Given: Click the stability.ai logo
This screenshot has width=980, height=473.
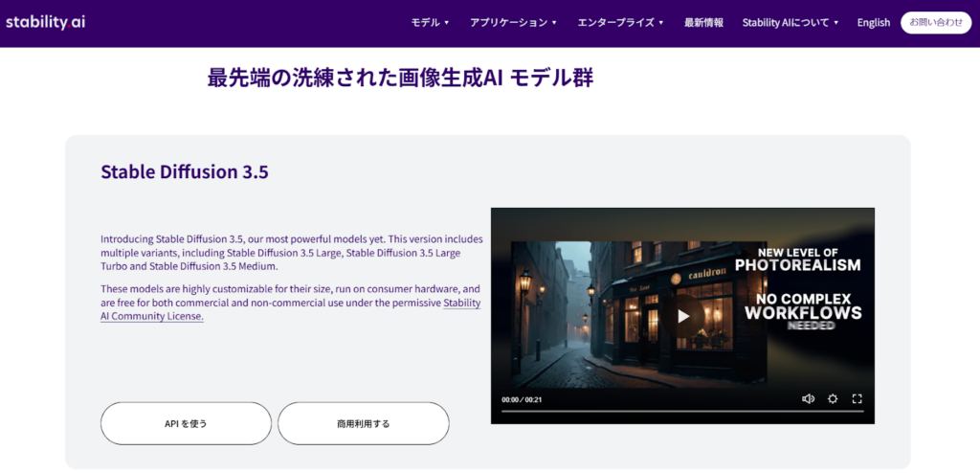Looking at the screenshot, I should click(x=46, y=22).
